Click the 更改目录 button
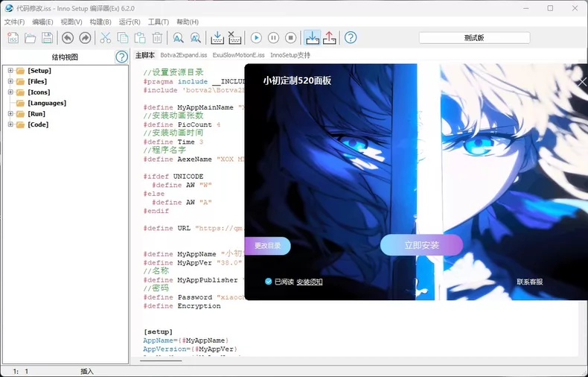 267,246
